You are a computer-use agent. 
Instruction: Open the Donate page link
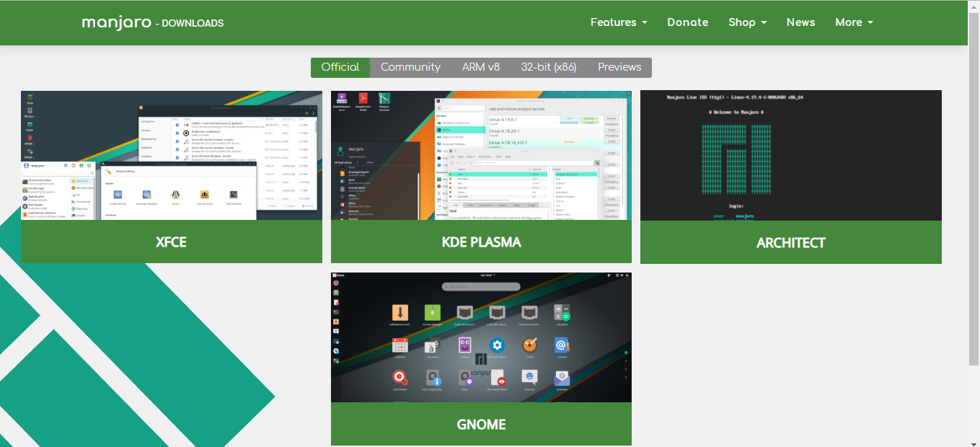(x=688, y=22)
